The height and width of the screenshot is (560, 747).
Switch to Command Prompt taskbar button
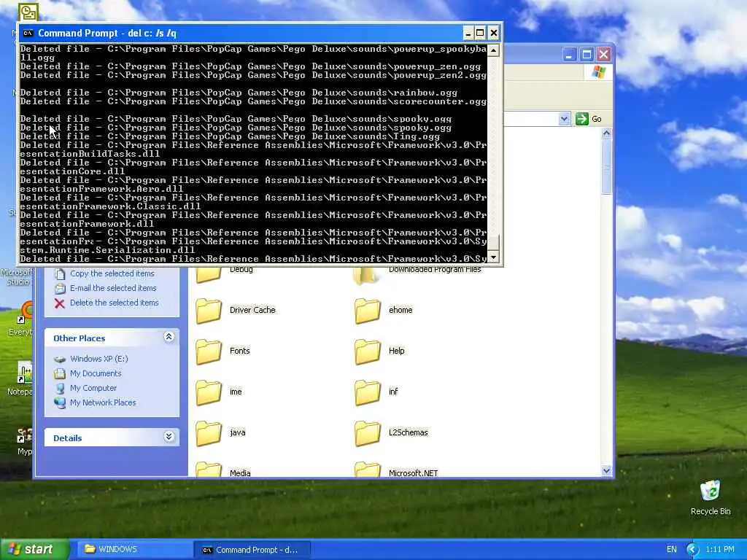(252, 550)
